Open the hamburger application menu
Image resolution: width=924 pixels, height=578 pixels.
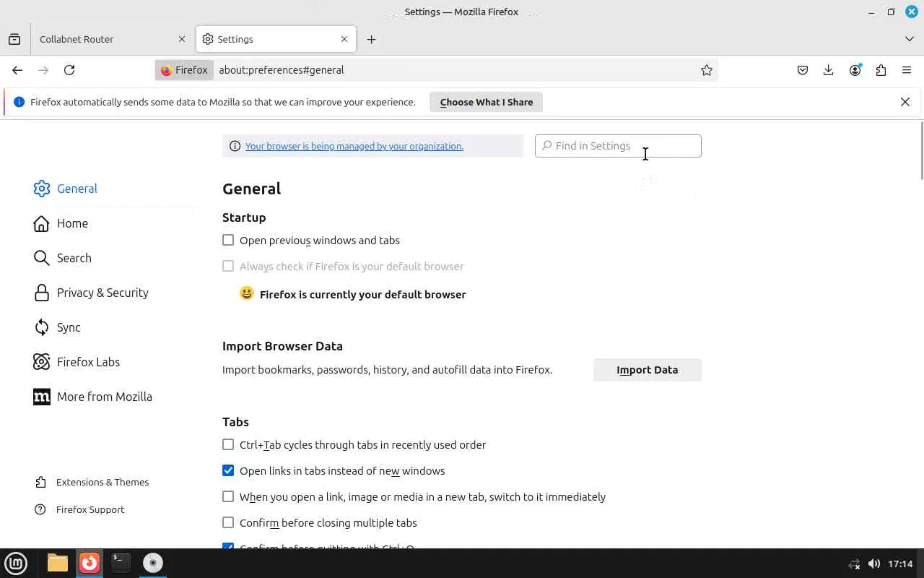[907, 70]
